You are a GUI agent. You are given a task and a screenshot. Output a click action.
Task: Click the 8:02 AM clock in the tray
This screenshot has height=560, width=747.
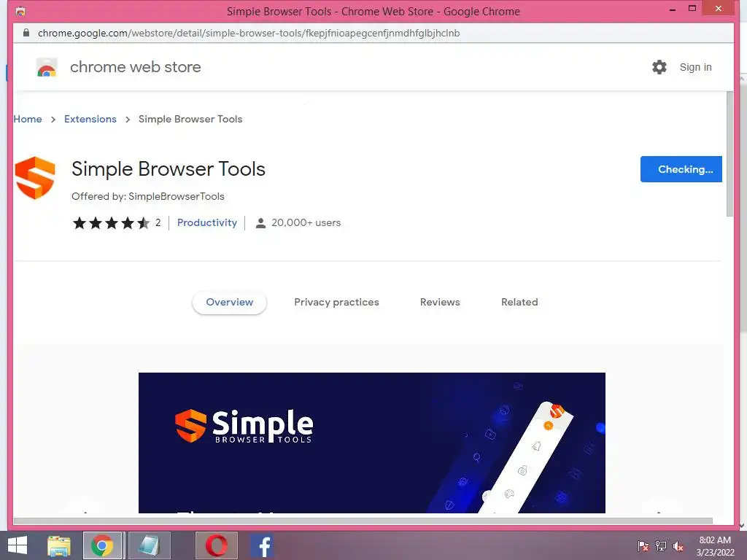tap(715, 540)
